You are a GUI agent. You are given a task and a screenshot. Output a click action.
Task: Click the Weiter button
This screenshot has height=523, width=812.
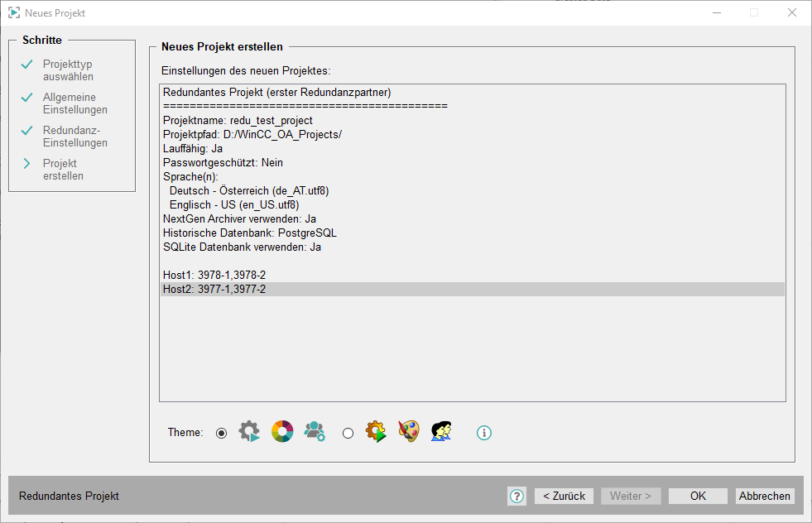630,496
